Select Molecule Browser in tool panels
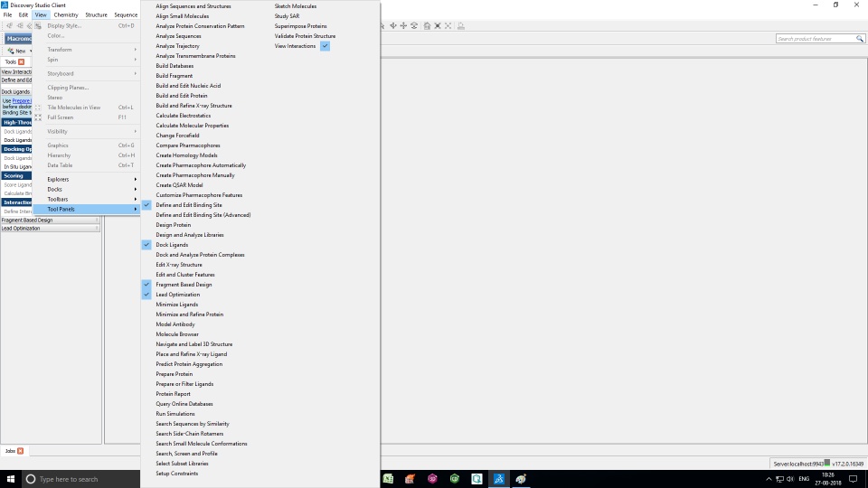Viewport: 868px width, 488px height. [177, 334]
